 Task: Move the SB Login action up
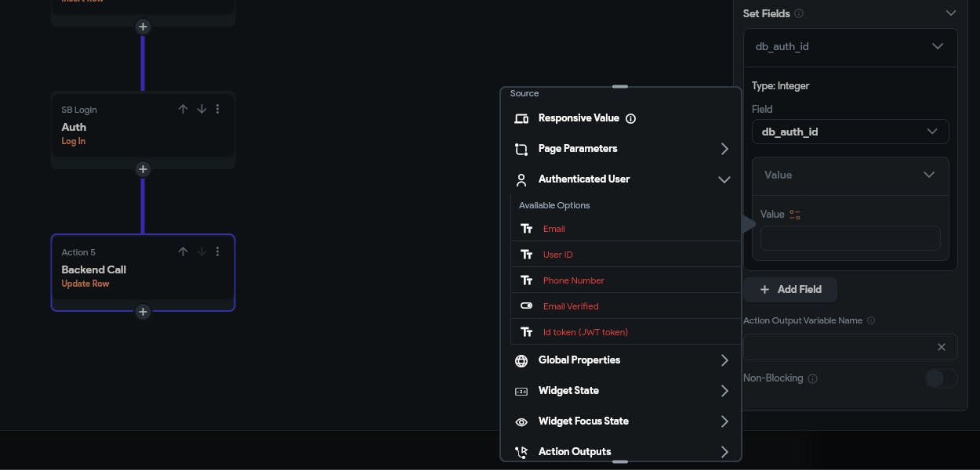(183, 109)
